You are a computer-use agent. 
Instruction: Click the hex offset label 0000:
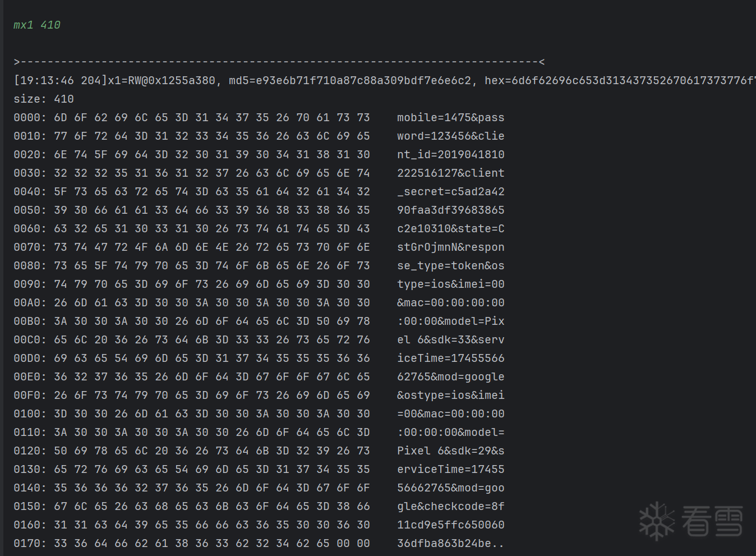click(30, 117)
